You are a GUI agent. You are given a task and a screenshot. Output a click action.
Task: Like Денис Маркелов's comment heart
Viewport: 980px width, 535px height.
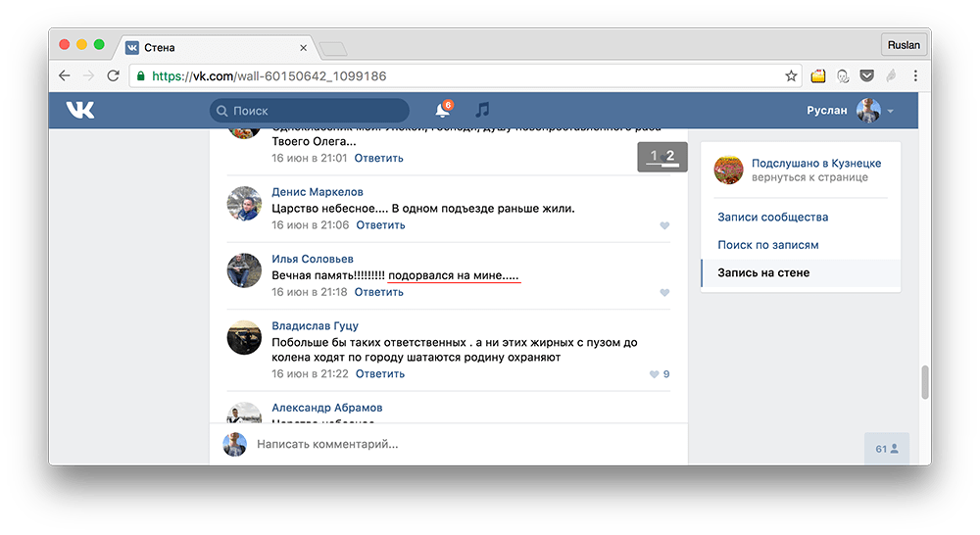pos(664,225)
